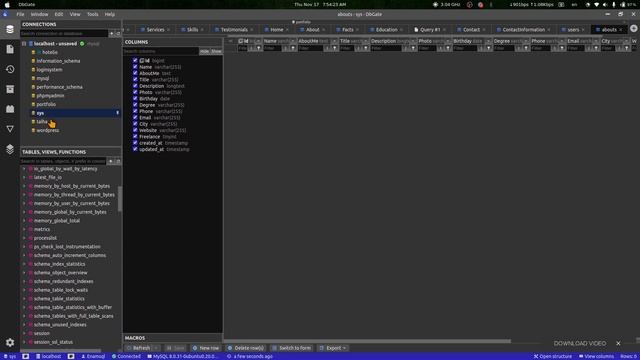This screenshot has width=640, height=360.
Task: Uncheck the Email column checkbox
Action: pyautogui.click(x=135, y=118)
